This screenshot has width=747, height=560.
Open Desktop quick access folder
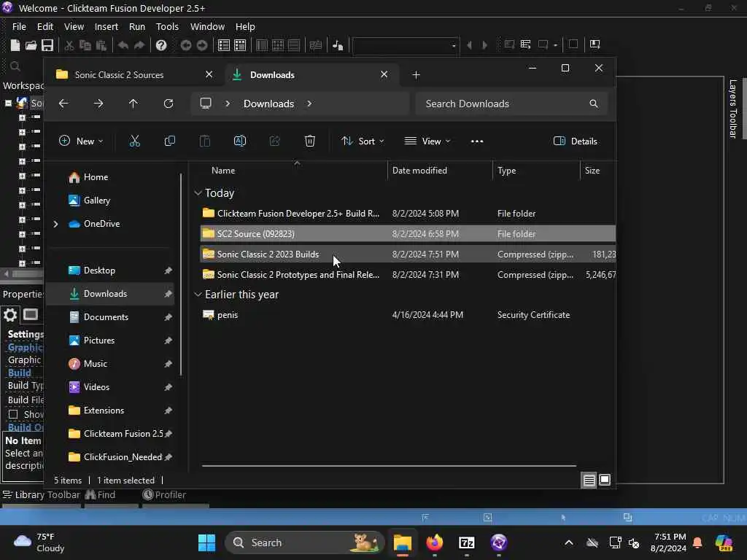(99, 271)
